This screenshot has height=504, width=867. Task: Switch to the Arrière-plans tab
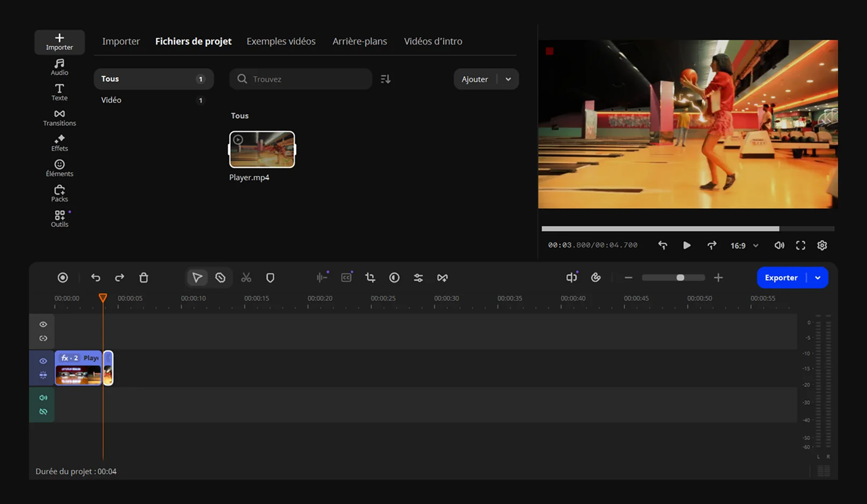pos(359,41)
